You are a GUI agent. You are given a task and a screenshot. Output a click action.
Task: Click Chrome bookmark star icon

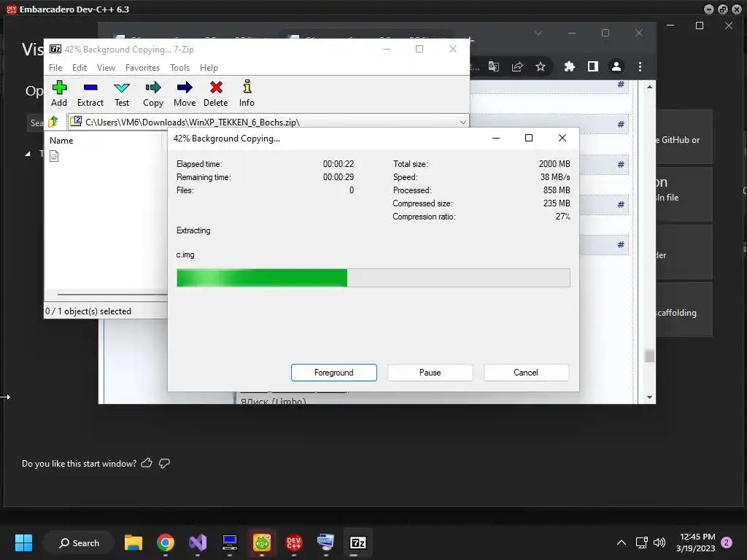point(541,66)
